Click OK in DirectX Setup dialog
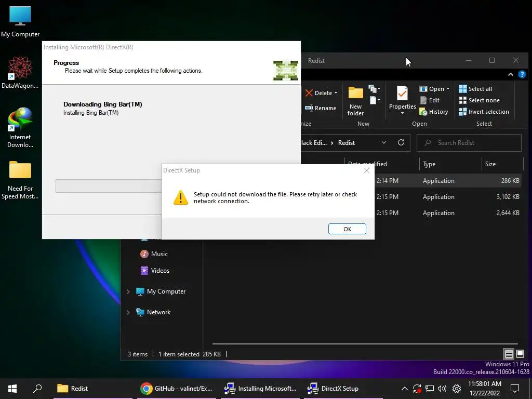Image resolution: width=532 pixels, height=399 pixels. point(347,229)
